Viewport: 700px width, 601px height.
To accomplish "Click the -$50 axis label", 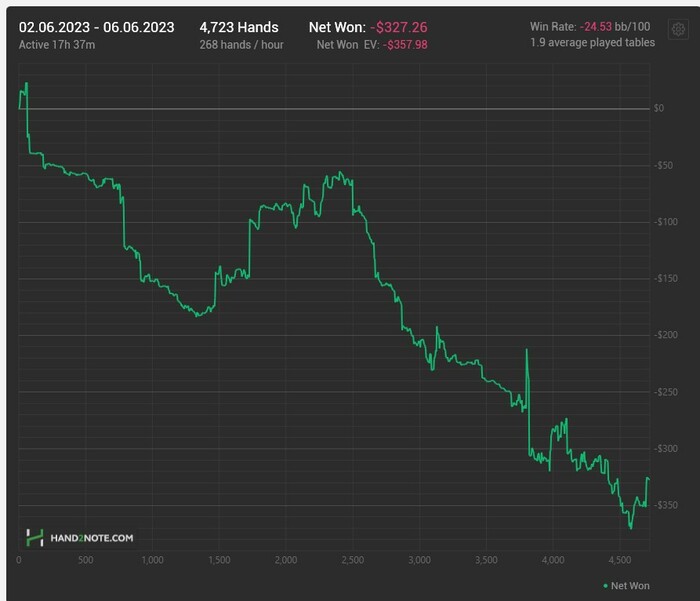I will 663,165.
